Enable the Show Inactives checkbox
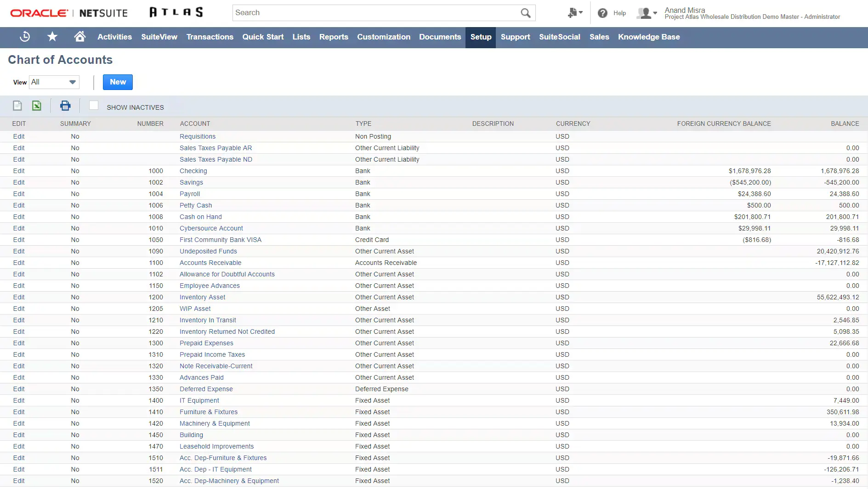The image size is (868, 489). tap(94, 105)
